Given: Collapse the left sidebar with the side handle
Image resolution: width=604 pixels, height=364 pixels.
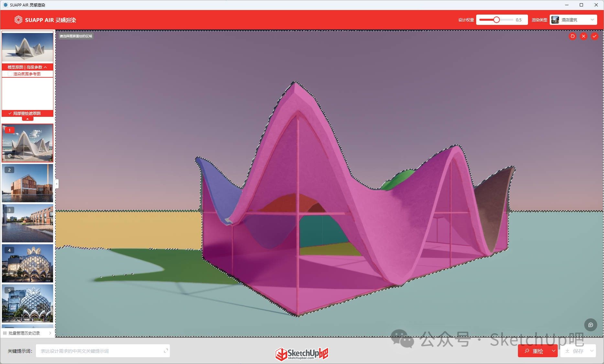Looking at the screenshot, I should click(x=57, y=184).
